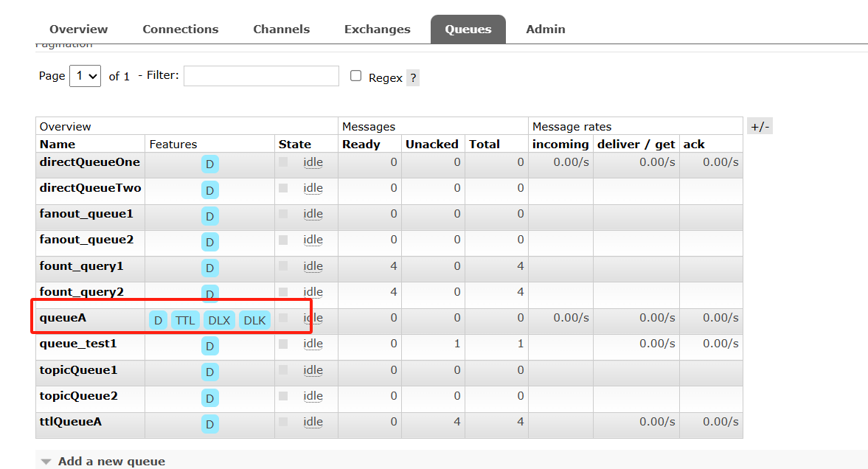Open the Admin tab
The image size is (868, 469).
pyautogui.click(x=545, y=29)
